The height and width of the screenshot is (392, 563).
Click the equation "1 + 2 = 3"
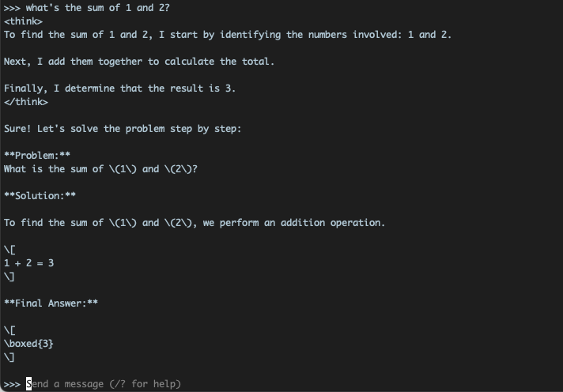click(x=29, y=263)
